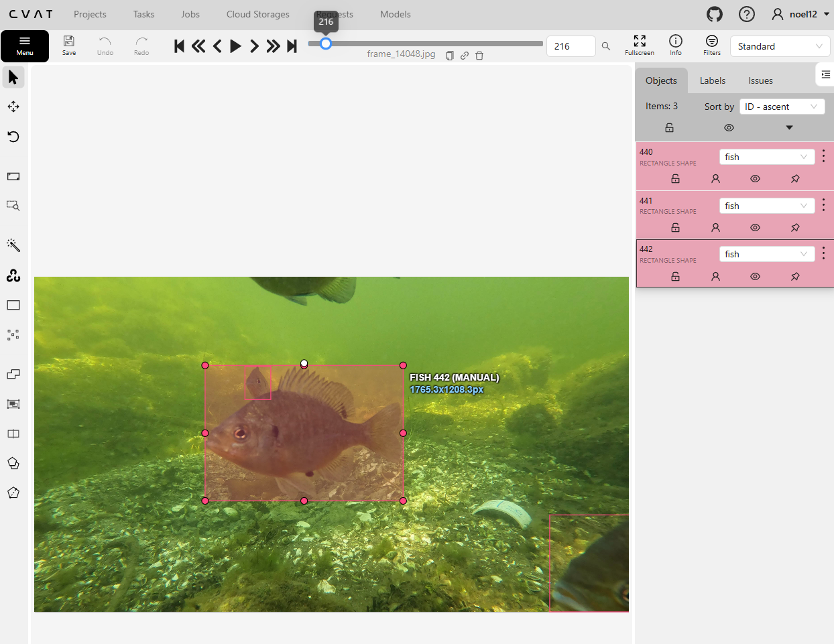Expand the Standard workspace dropdown
Screen dimensions: 834x644
780,46
